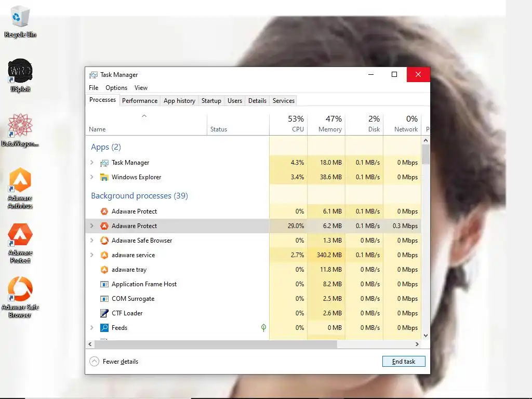Click the green leaf status icon for Feeds

263,327
